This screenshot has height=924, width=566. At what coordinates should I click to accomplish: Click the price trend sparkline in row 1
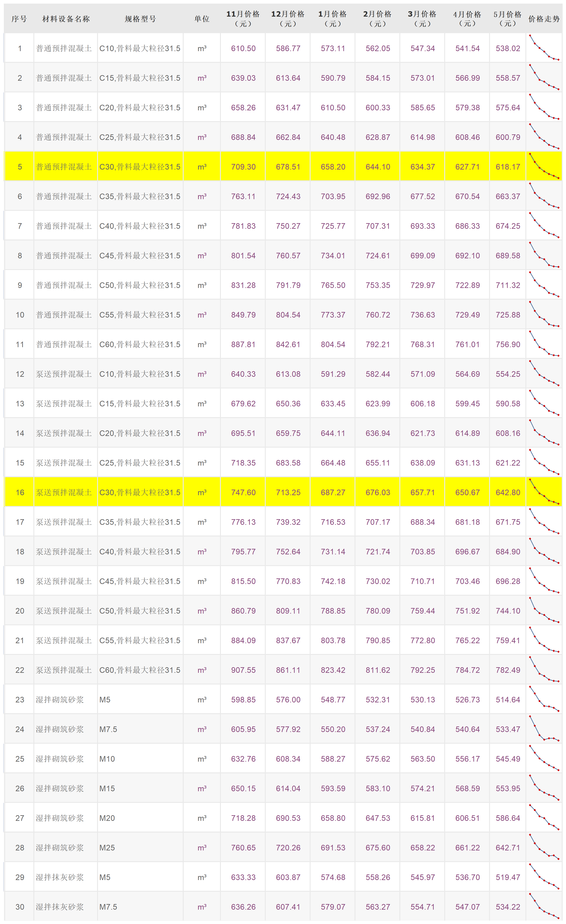[x=544, y=48]
